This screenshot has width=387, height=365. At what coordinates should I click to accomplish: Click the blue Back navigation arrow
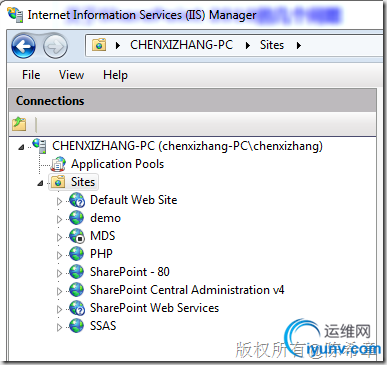23,46
